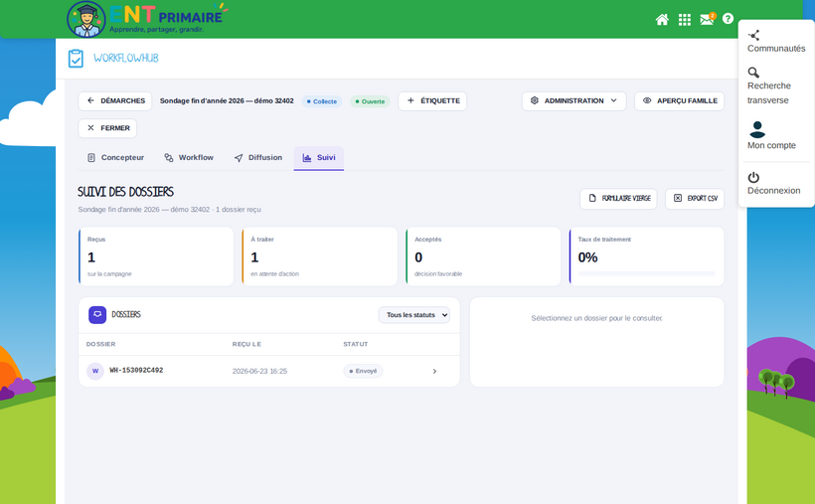Switch to the Diffusion tab
This screenshot has height=504, width=815.
[x=258, y=158]
